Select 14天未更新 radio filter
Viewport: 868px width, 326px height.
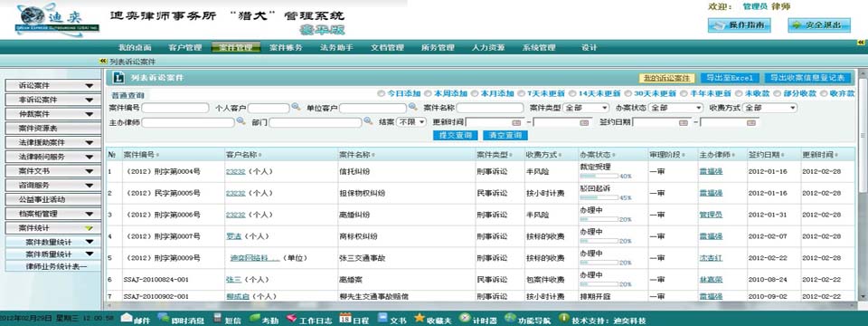pos(573,93)
